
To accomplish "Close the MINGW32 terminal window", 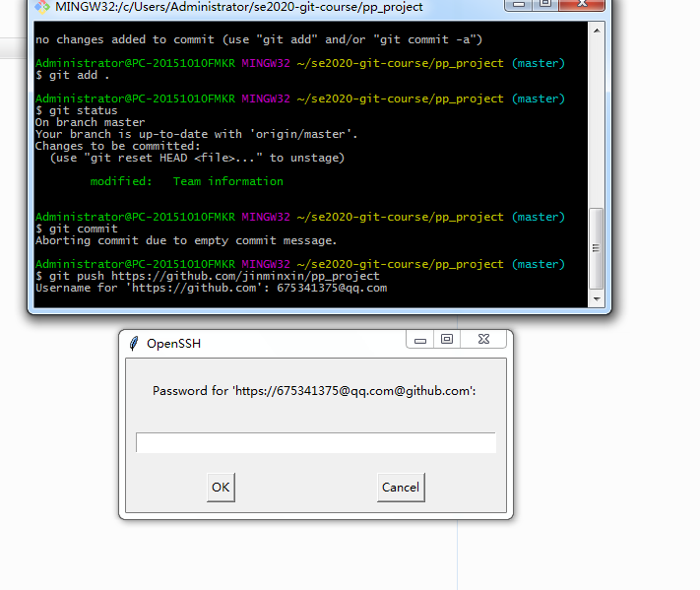I will (x=582, y=4).
